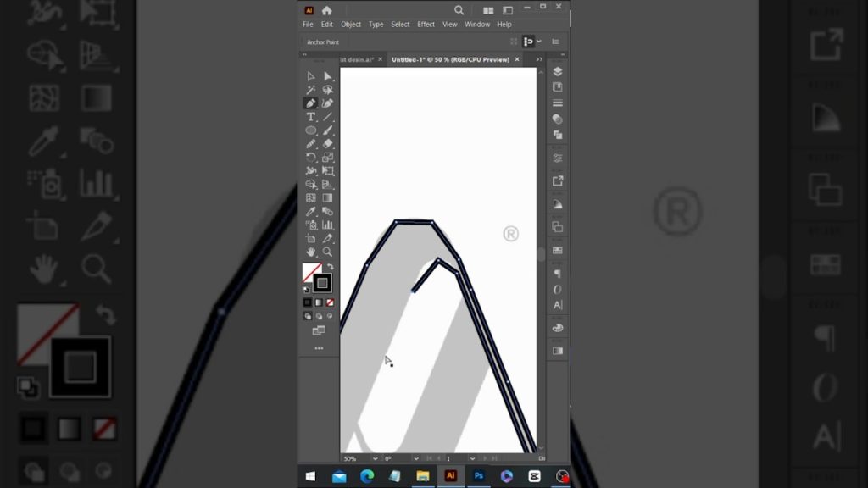The height and width of the screenshot is (488, 868).
Task: Select the Pen tool
Action: point(310,103)
